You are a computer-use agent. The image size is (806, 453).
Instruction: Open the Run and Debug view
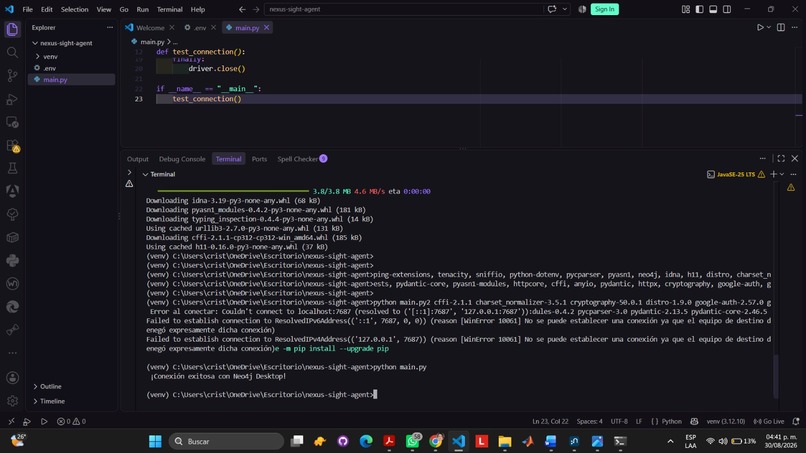click(12, 99)
